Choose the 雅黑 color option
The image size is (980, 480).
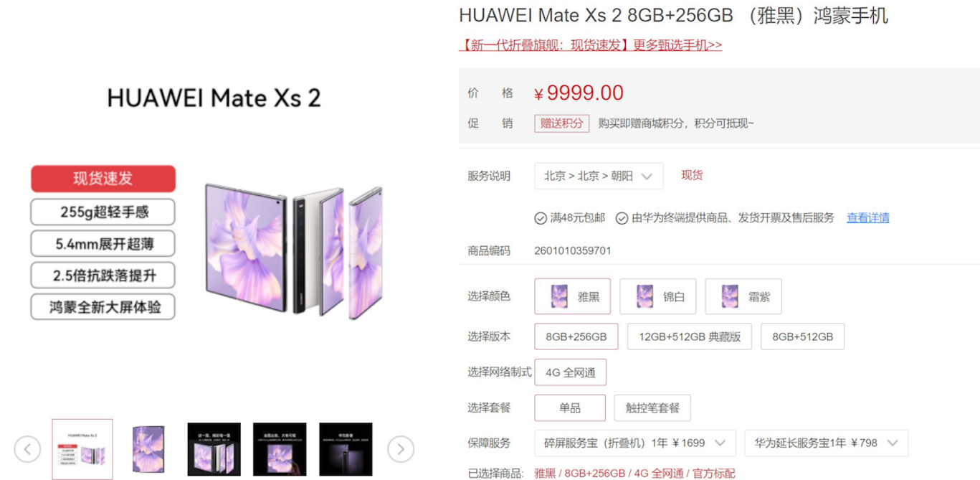pos(573,296)
